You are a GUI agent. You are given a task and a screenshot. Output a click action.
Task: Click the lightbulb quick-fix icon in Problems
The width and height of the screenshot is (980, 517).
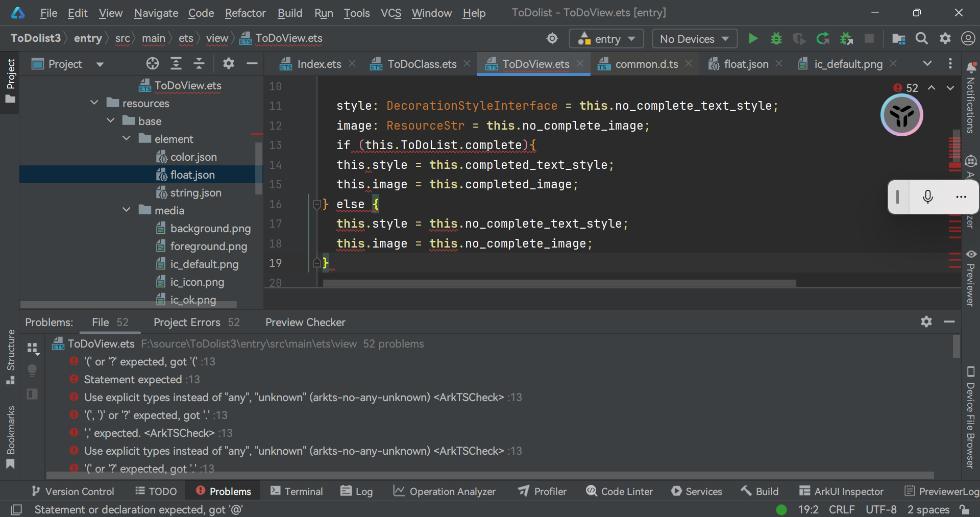(x=32, y=371)
